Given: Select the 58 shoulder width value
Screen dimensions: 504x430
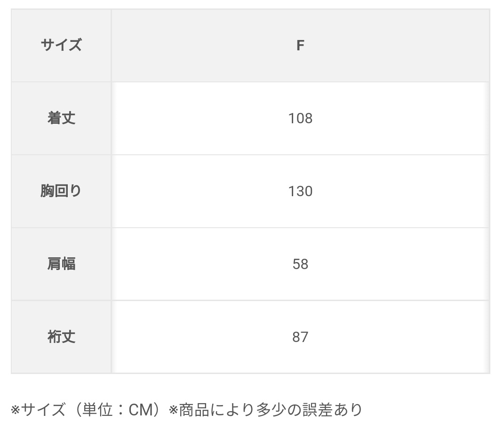Looking at the screenshot, I should pos(300,264).
